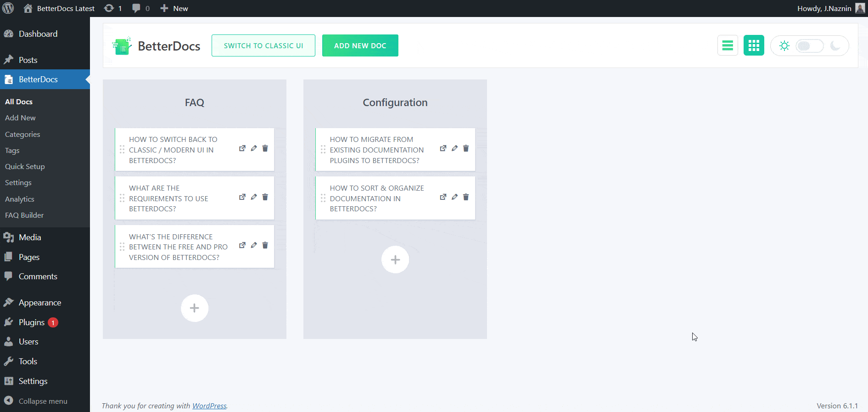Image resolution: width=868 pixels, height=412 pixels.
Task: Click the Configuration category heading
Action: [395, 102]
